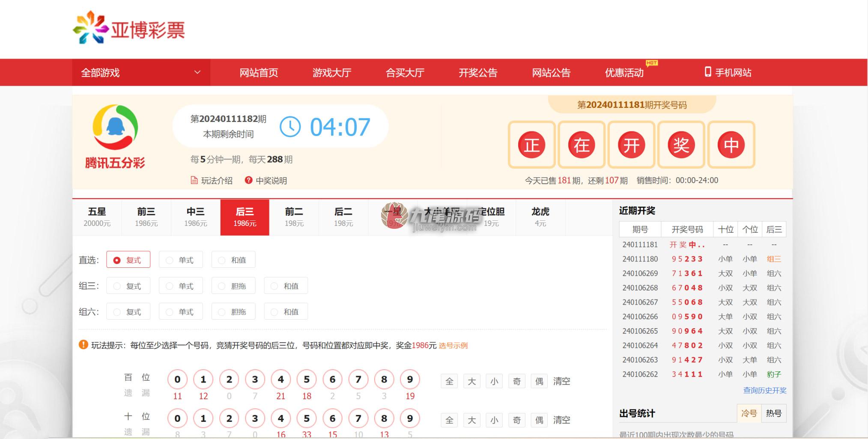Switch statistics to 冷号 tab
The image size is (868, 439).
[749, 413]
